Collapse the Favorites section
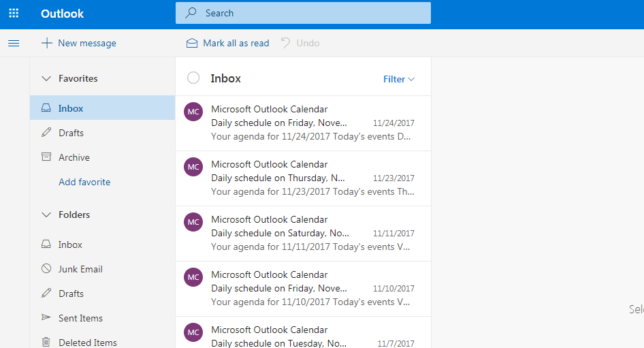The width and height of the screenshot is (644, 348). 46,78
